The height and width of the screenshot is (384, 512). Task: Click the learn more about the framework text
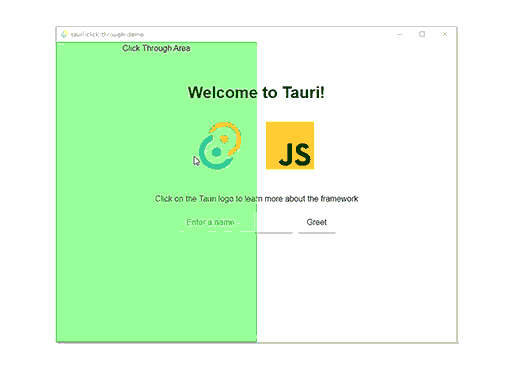tap(301, 199)
